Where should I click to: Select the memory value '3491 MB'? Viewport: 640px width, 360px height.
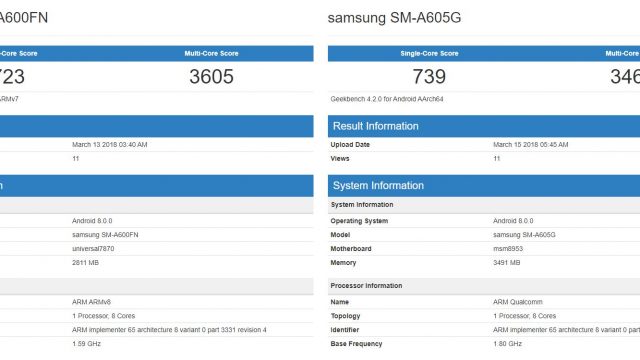tap(506, 262)
